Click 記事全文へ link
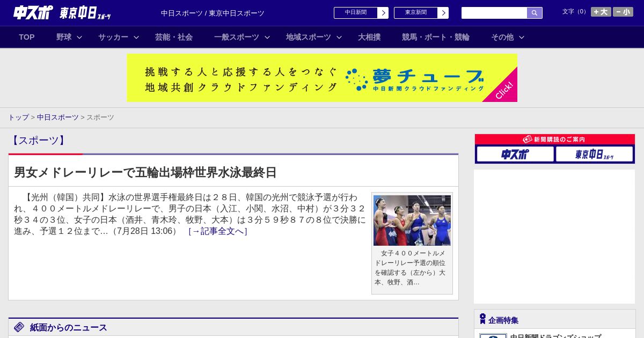The width and height of the screenshot is (644, 338). (218, 231)
